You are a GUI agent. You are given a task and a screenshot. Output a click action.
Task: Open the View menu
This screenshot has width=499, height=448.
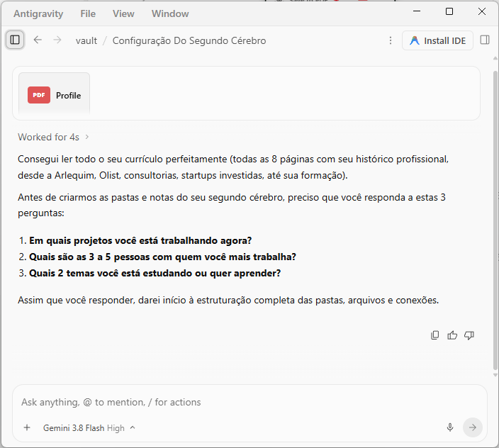tap(123, 13)
